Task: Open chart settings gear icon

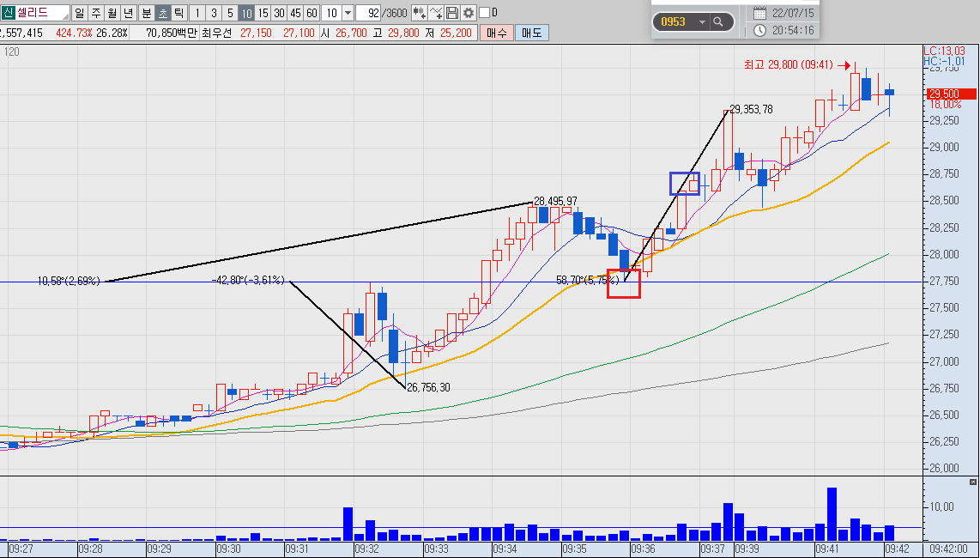Action: point(469,13)
